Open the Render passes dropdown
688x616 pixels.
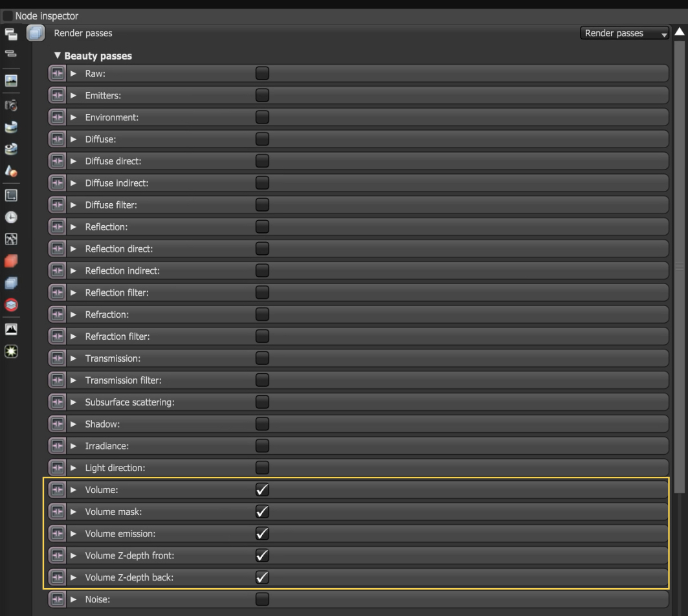point(625,33)
